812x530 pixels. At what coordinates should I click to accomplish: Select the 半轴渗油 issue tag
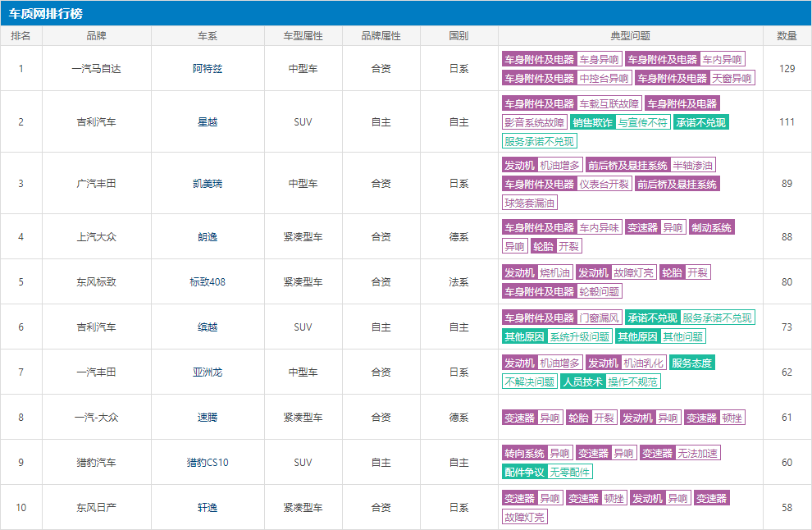693,166
